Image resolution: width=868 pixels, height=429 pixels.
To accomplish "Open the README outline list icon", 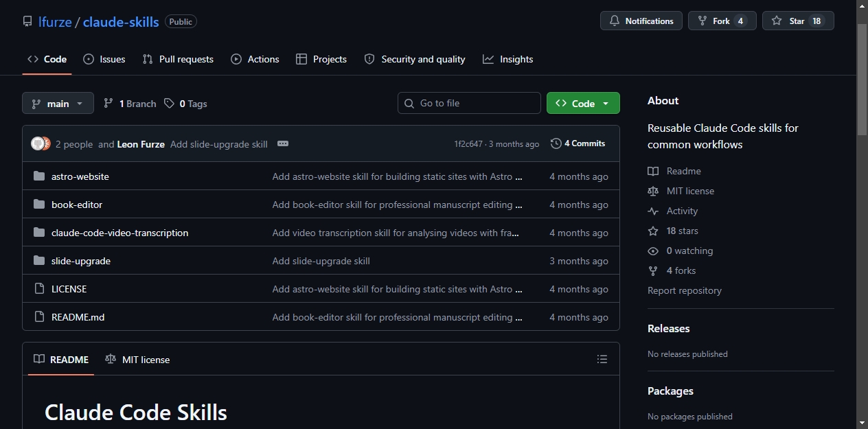I will coord(602,359).
